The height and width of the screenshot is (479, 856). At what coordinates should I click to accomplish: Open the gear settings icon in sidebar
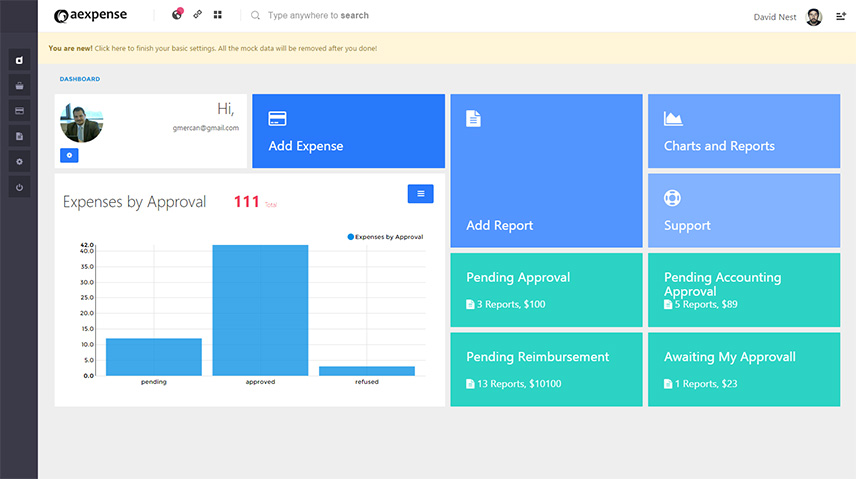(x=20, y=161)
